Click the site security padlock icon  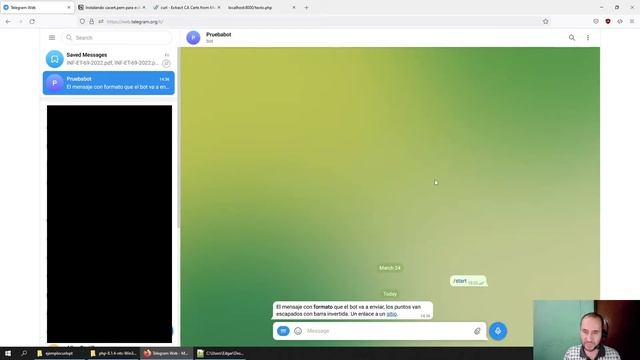(x=91, y=21)
